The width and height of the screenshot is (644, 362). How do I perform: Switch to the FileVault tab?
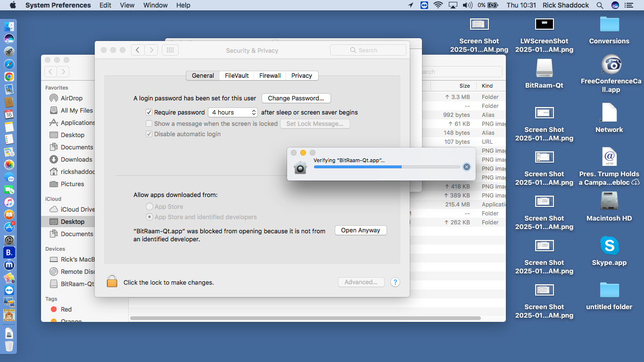coord(237,75)
